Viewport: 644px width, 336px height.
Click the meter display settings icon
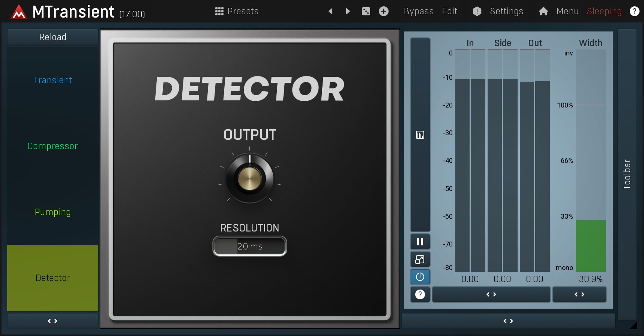click(420, 135)
